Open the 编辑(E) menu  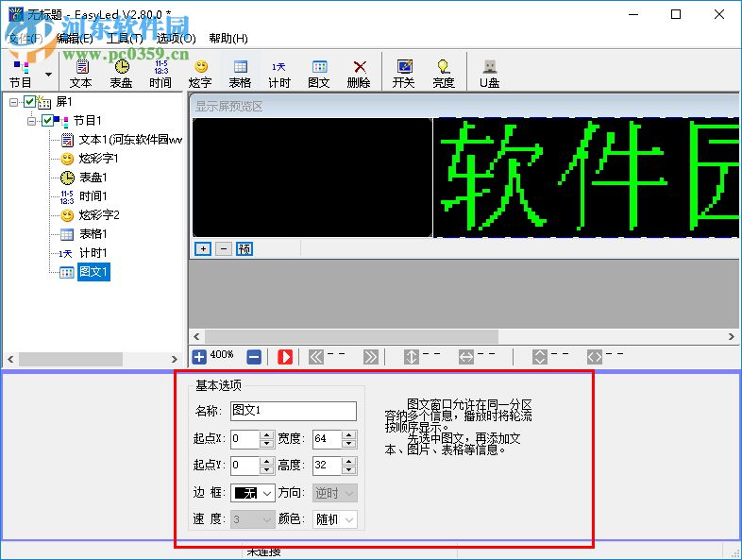point(75,39)
